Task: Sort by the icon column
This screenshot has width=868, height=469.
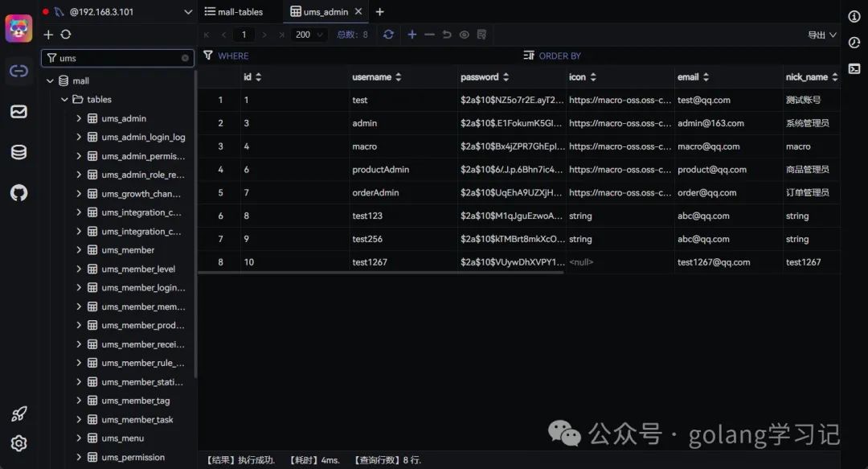Action: point(593,77)
